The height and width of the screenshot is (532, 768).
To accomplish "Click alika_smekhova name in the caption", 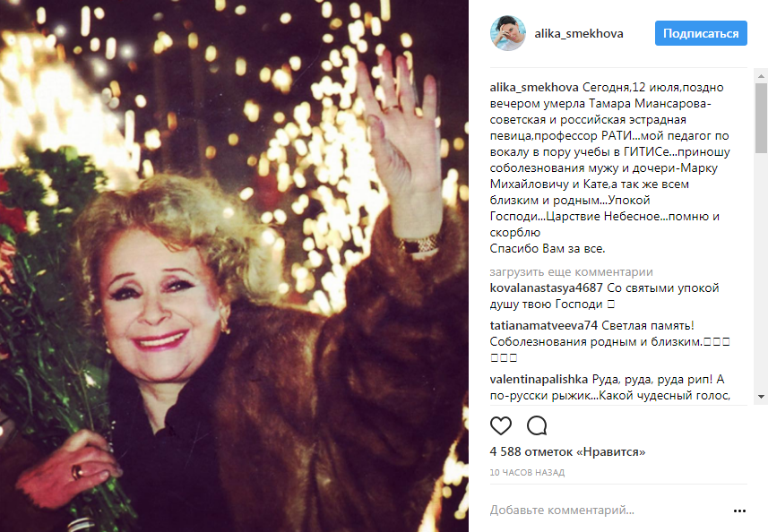I will [534, 88].
